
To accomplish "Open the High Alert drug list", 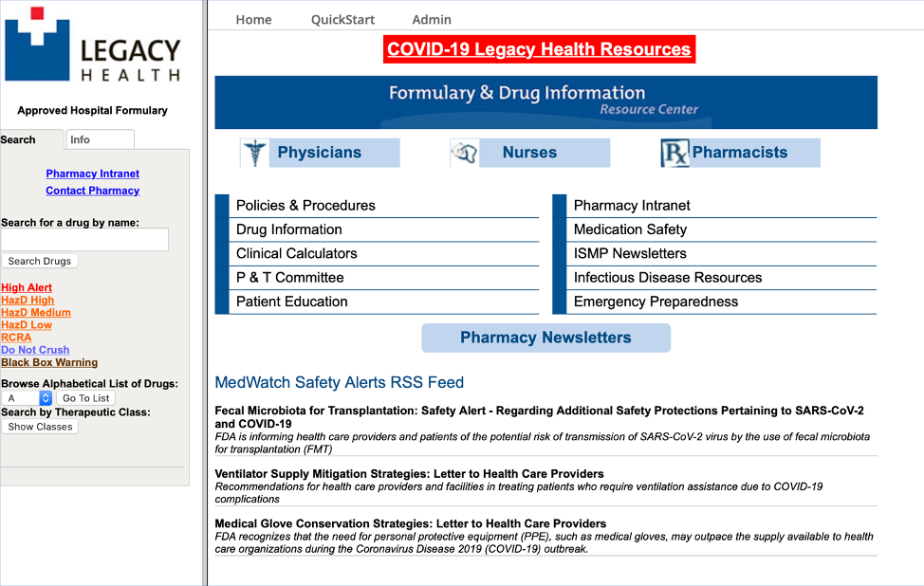I will (x=27, y=287).
